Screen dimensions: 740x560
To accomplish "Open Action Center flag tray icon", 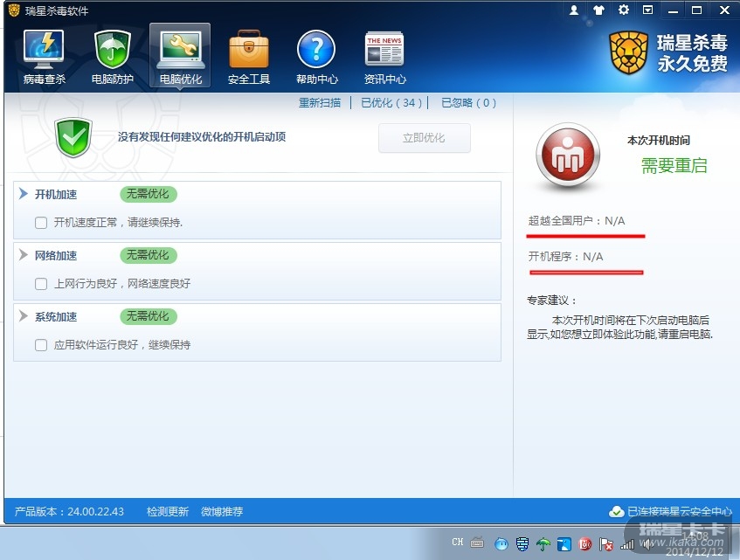I will (x=606, y=544).
